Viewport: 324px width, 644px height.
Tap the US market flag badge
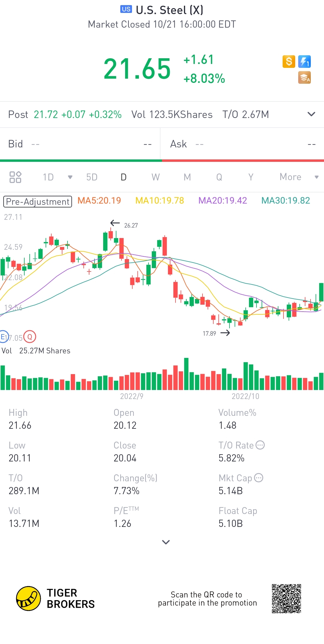pos(126,9)
